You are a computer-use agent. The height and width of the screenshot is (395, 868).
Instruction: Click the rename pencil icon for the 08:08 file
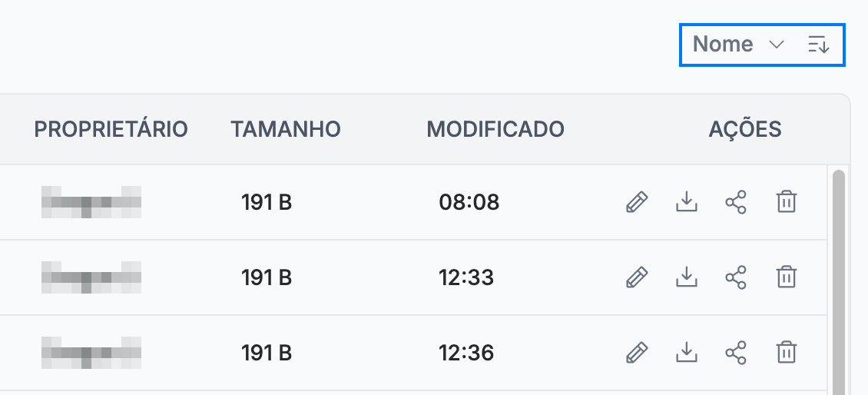coord(637,202)
